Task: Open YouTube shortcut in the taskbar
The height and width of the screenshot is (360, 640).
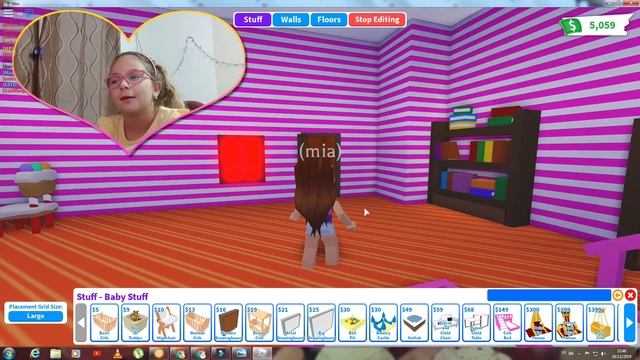Action: click(x=97, y=353)
